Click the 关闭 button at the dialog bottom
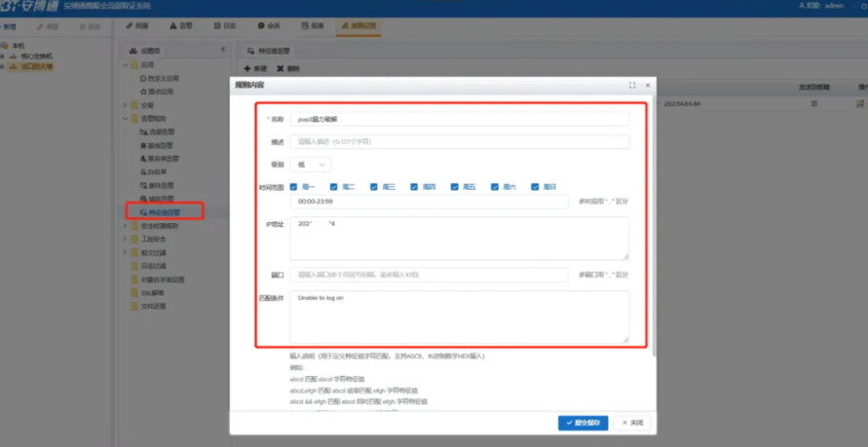The image size is (868, 447). (632, 423)
